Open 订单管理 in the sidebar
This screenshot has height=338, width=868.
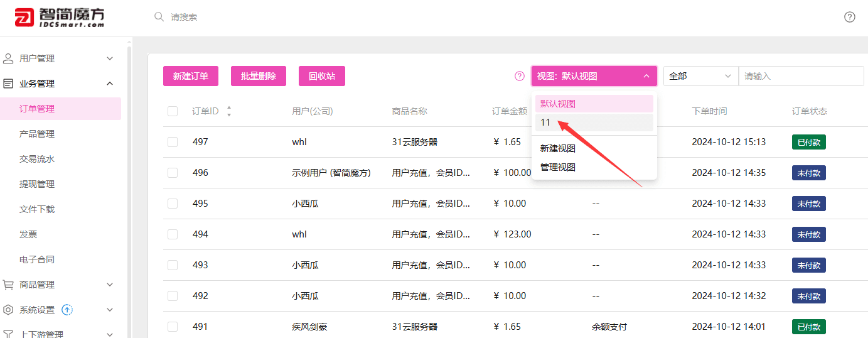(x=60, y=109)
